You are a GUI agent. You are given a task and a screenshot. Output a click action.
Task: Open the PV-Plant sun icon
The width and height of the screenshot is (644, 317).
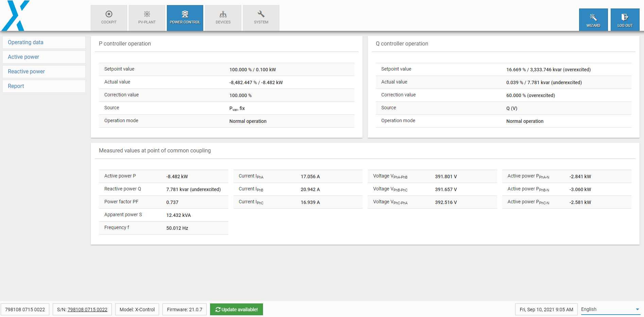point(147,14)
